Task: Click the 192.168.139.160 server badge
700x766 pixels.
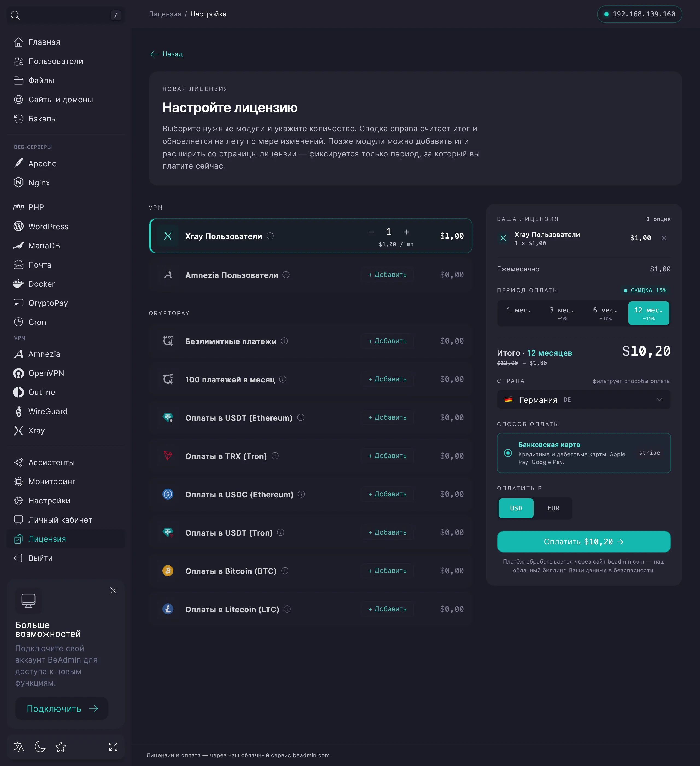Action: [640, 14]
